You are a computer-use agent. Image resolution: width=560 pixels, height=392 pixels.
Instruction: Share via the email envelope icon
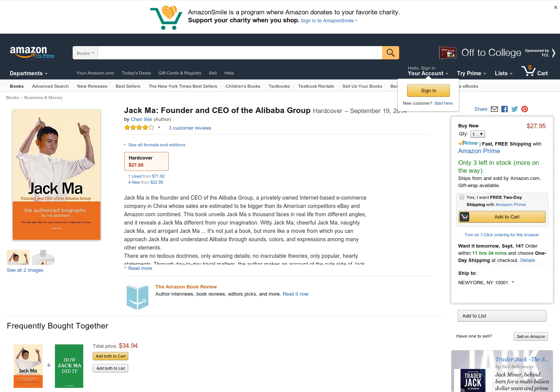[x=494, y=109]
